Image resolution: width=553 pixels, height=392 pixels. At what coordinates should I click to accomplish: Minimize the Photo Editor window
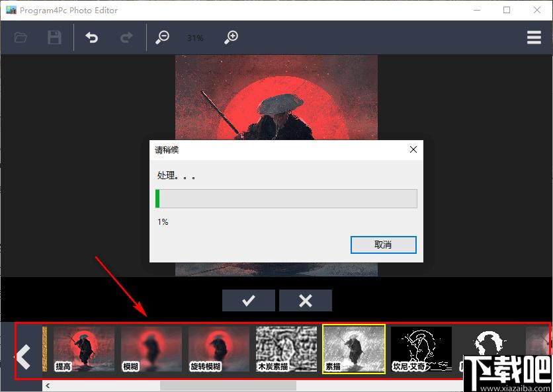pos(477,10)
